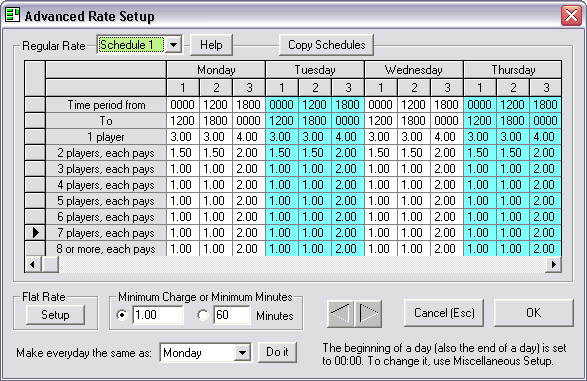The width and height of the screenshot is (587, 381).
Task: Open Flat Rate Setup button
Action: pyautogui.click(x=55, y=315)
